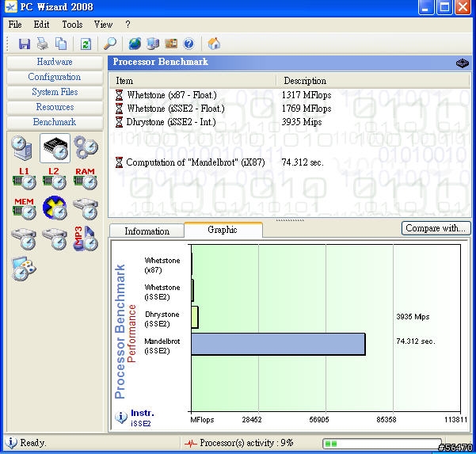Click the globe web toolbar icon

point(135,44)
